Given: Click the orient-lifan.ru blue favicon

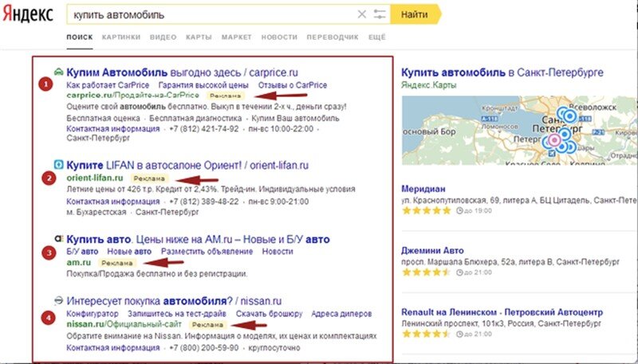Looking at the screenshot, I should click(59, 165).
